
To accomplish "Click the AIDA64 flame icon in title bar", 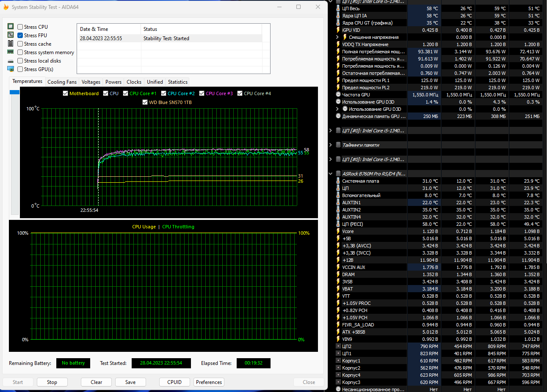I will pyautogui.click(x=6, y=7).
